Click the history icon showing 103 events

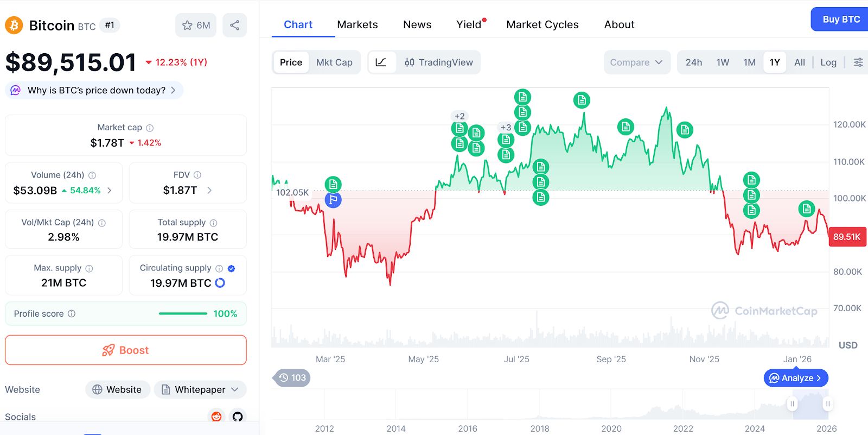coord(291,377)
